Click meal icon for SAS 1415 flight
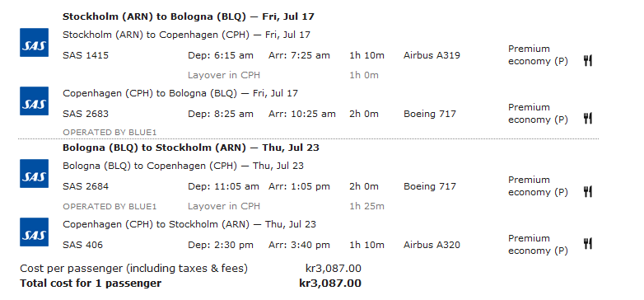Viewport: 644px width, 300px height. tap(588, 61)
